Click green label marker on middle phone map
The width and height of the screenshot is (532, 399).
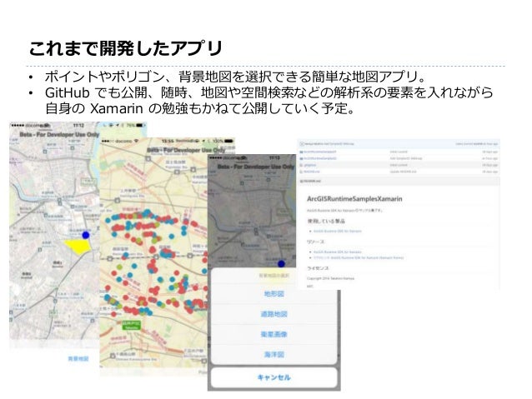(x=131, y=325)
